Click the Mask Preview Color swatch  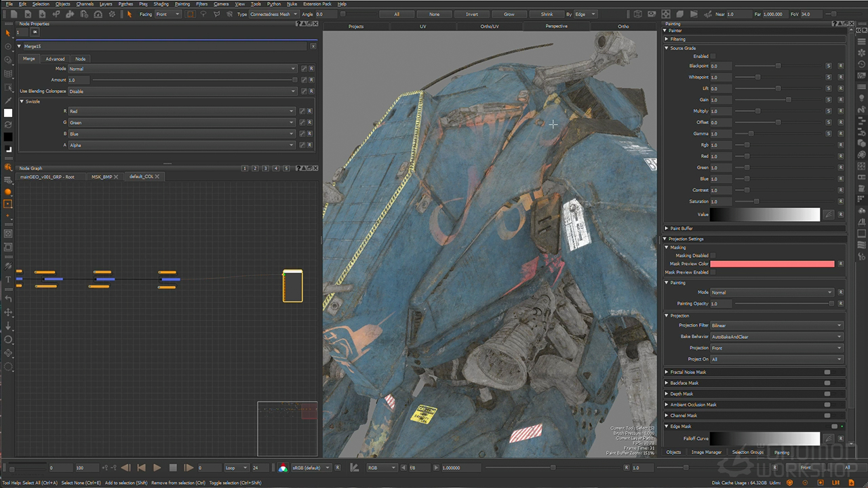[772, 264]
